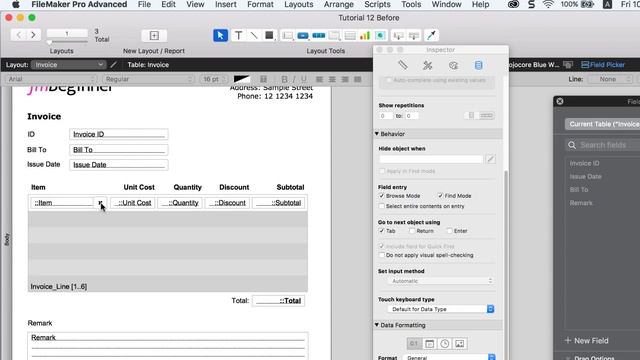Open the Position tab in Inspector

point(402,65)
